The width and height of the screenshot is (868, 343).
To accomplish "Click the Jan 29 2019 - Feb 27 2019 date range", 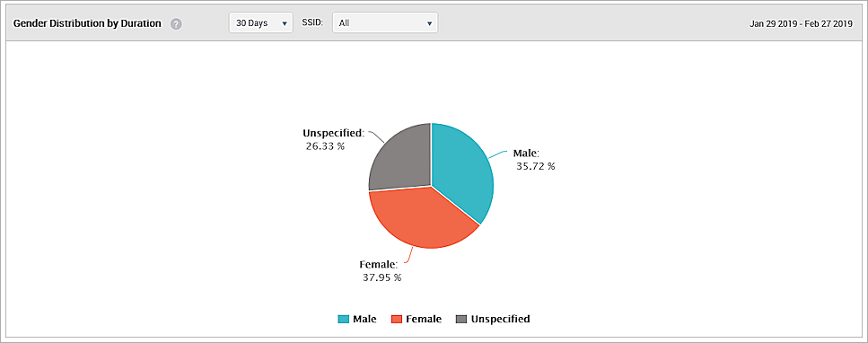I will (x=801, y=24).
